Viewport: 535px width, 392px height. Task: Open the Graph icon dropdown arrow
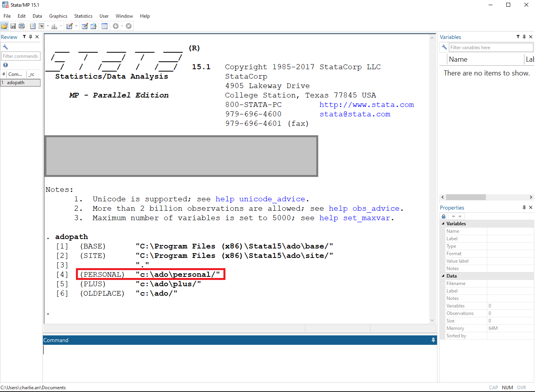tap(61, 26)
